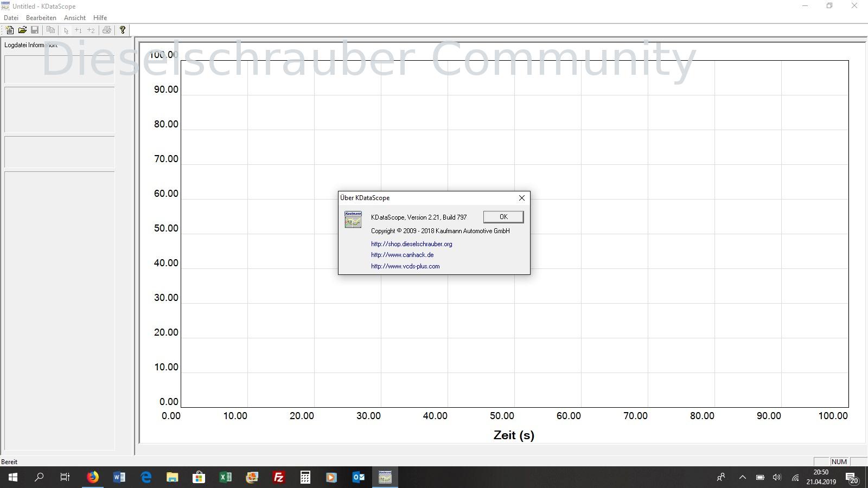This screenshot has width=868, height=488.
Task: Close the Über KDataScope dialog
Action: (522, 198)
